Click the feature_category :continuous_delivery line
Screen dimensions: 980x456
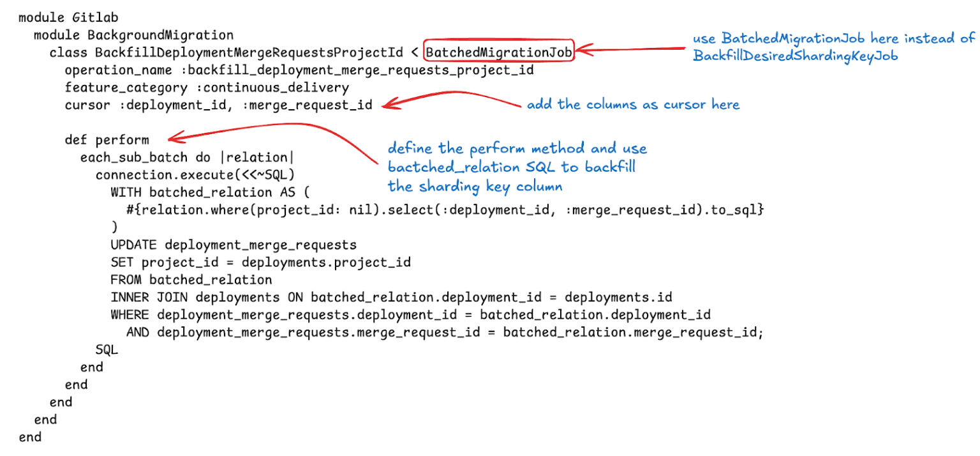tap(204, 87)
